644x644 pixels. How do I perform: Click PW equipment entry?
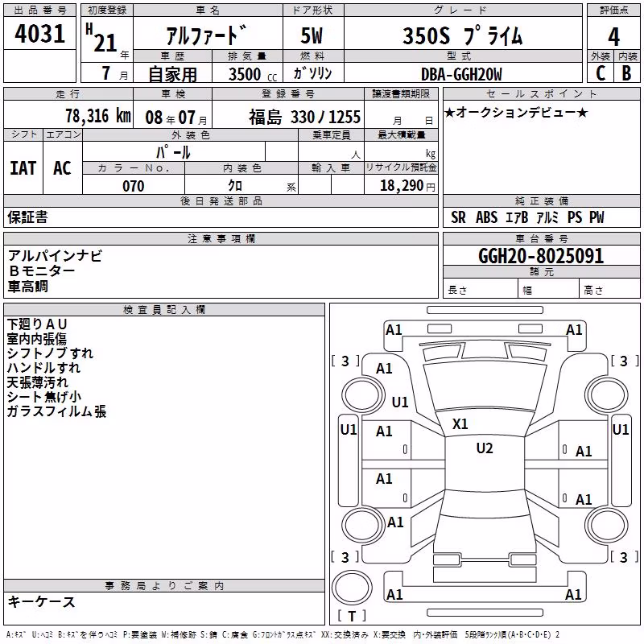pos(597,217)
